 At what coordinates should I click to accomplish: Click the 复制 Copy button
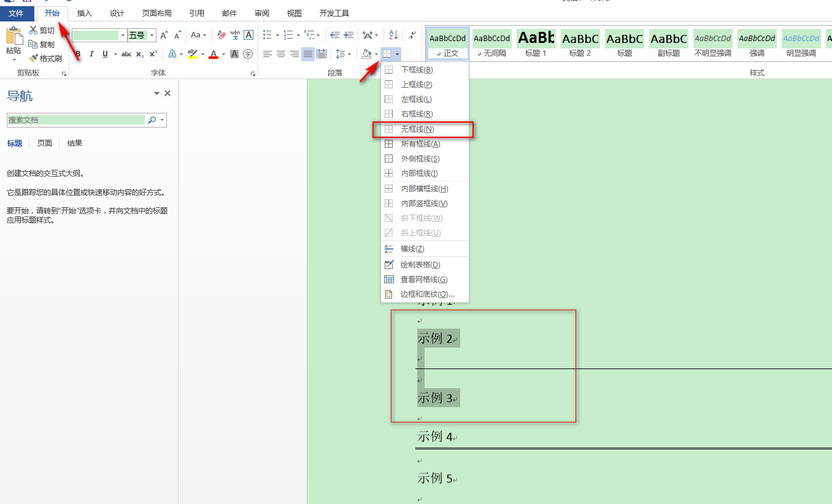coord(42,44)
